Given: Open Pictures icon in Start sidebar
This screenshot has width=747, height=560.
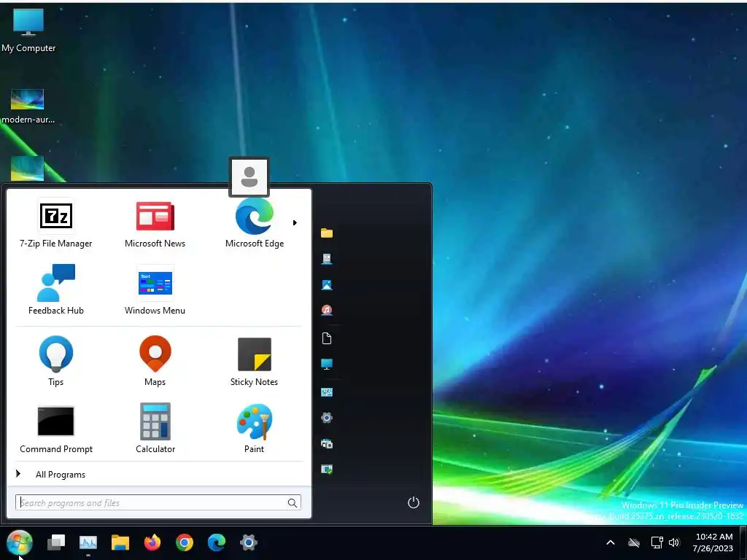Looking at the screenshot, I should pyautogui.click(x=327, y=285).
